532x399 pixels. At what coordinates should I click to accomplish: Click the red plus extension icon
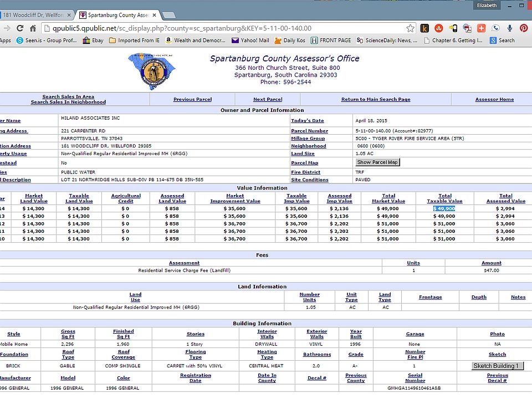[x=481, y=28]
